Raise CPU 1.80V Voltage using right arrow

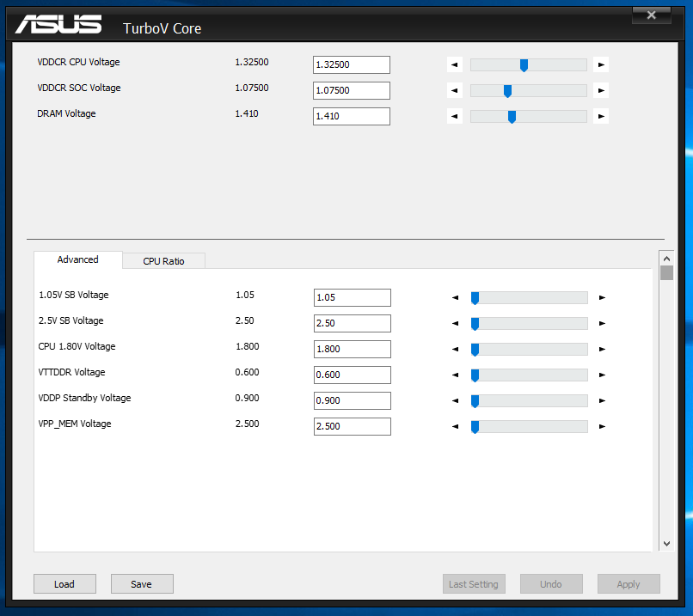(602, 350)
